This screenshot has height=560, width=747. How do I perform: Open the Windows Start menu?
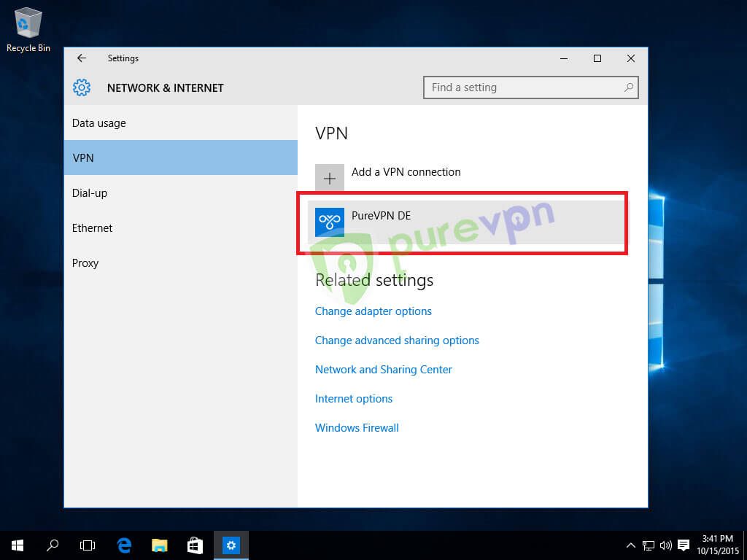[18, 545]
